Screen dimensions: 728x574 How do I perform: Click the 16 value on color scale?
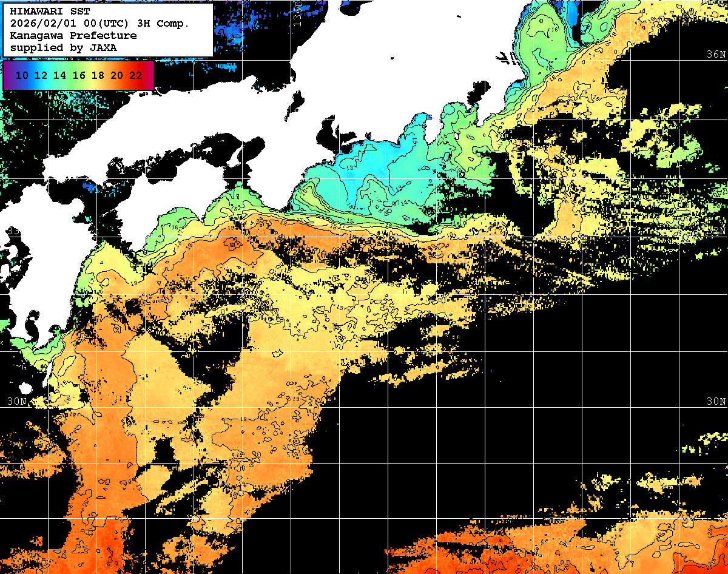[x=79, y=75]
